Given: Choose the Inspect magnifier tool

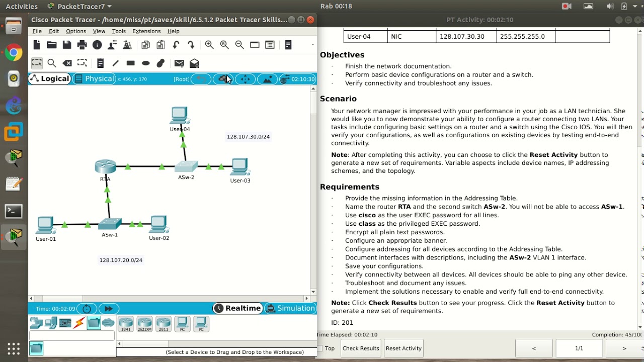Looking at the screenshot, I should pyautogui.click(x=52, y=63).
